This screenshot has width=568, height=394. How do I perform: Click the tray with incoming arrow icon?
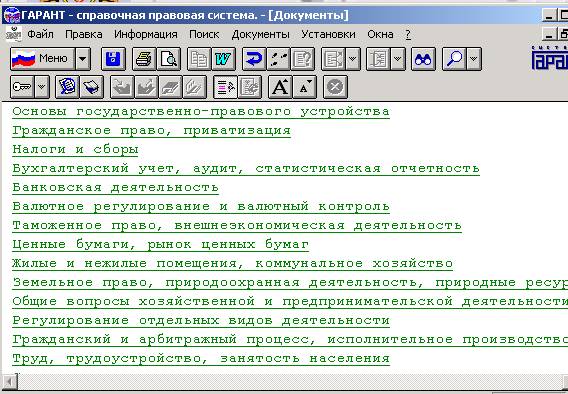[122, 87]
